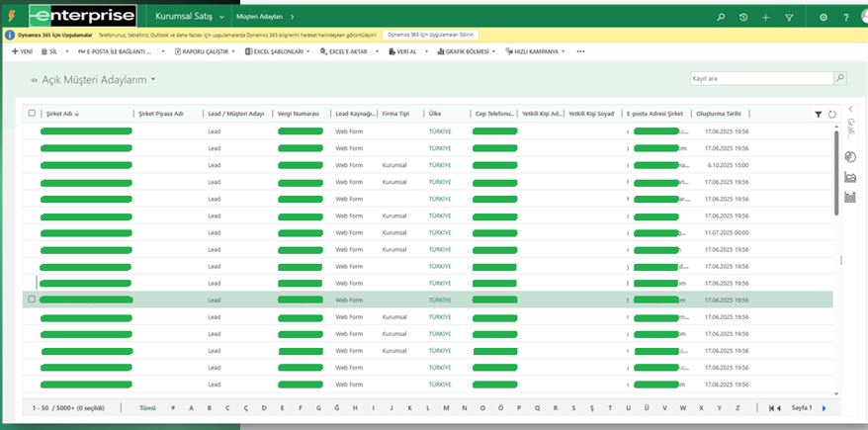Click the blue info icon in notification bar
The height and width of the screenshot is (430, 868).
click(10, 35)
